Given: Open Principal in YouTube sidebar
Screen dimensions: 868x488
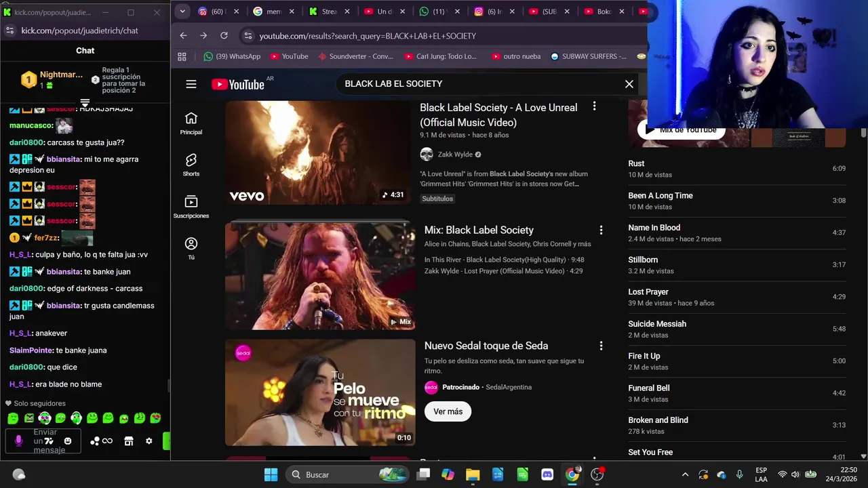Looking at the screenshot, I should coord(191,123).
